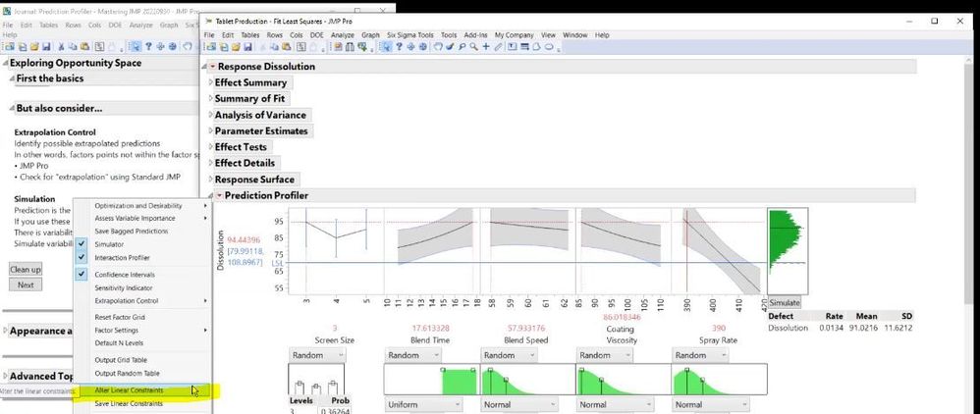Click the text annotation box tool in Tablet Production
The height and width of the screenshot is (414, 980).
click(x=512, y=47)
